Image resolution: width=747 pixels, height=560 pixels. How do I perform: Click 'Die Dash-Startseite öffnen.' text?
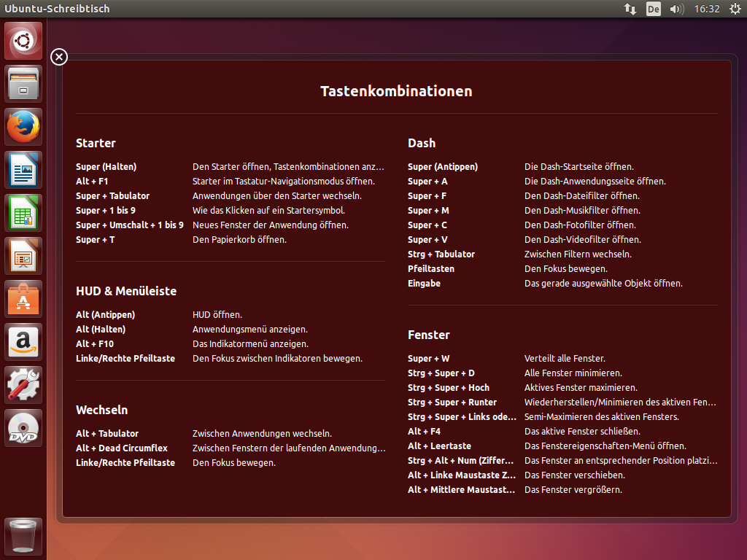point(579,167)
